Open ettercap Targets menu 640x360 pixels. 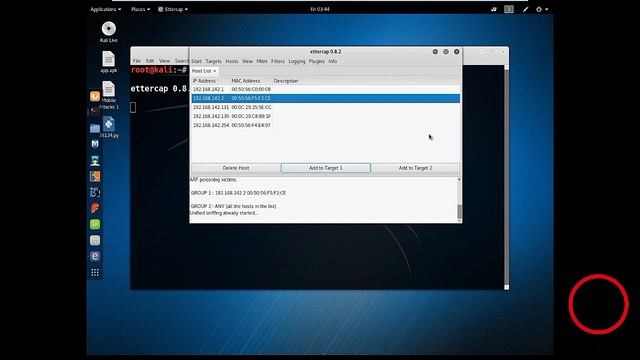coord(213,61)
